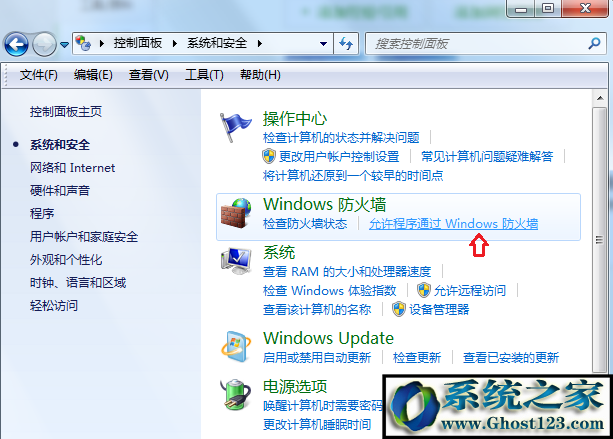Click 控制面板 breadcrumb in address bar
This screenshot has width=613, height=439.
(138, 43)
